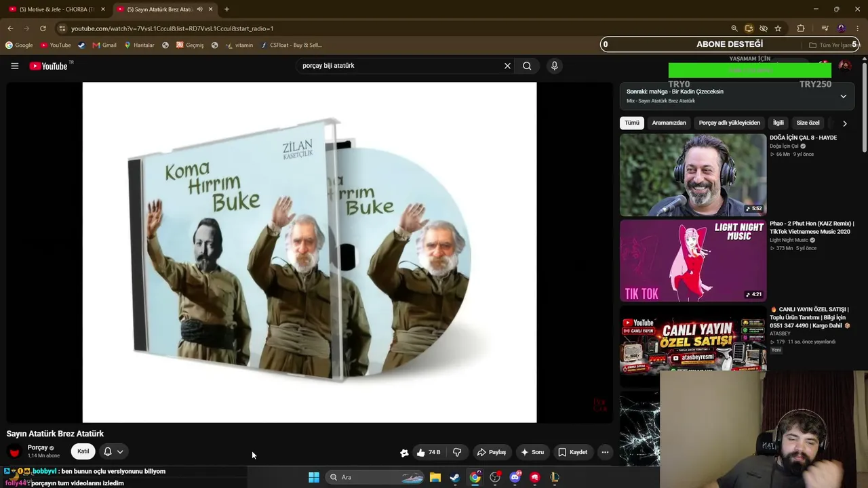Open the Gmail bookmark

coord(104,45)
